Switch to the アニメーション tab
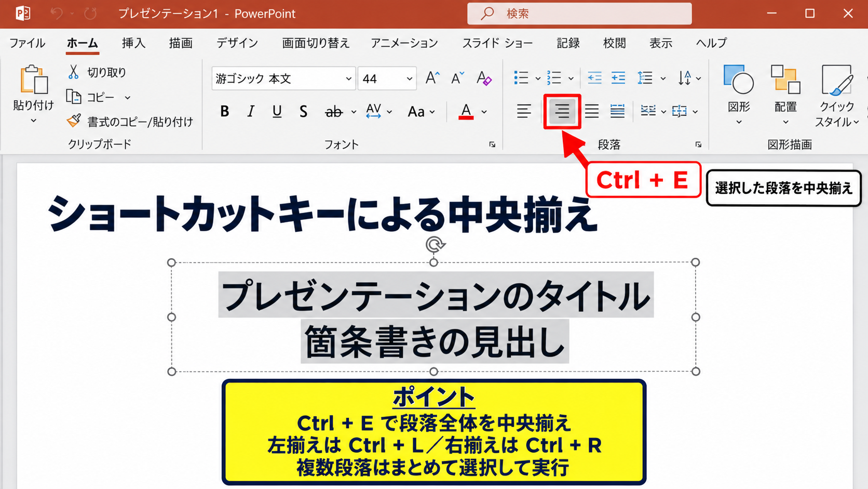The width and height of the screenshot is (868, 489). tap(404, 43)
